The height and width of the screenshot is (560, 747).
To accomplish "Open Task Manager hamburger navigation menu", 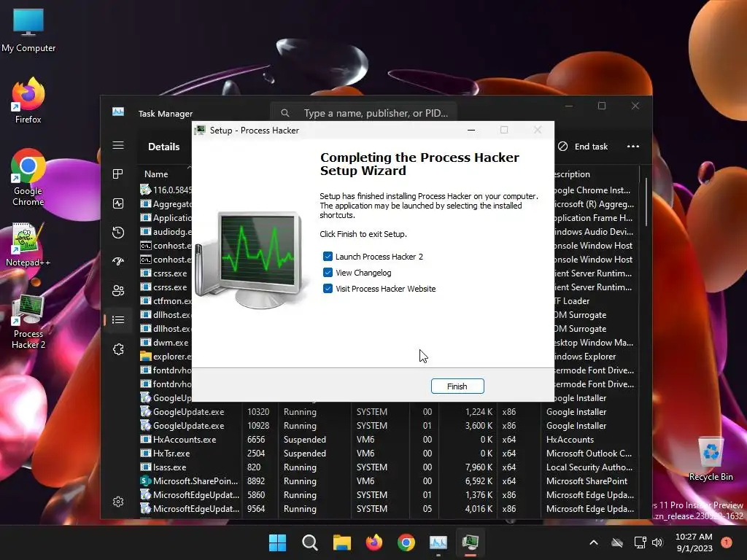I will [118, 145].
